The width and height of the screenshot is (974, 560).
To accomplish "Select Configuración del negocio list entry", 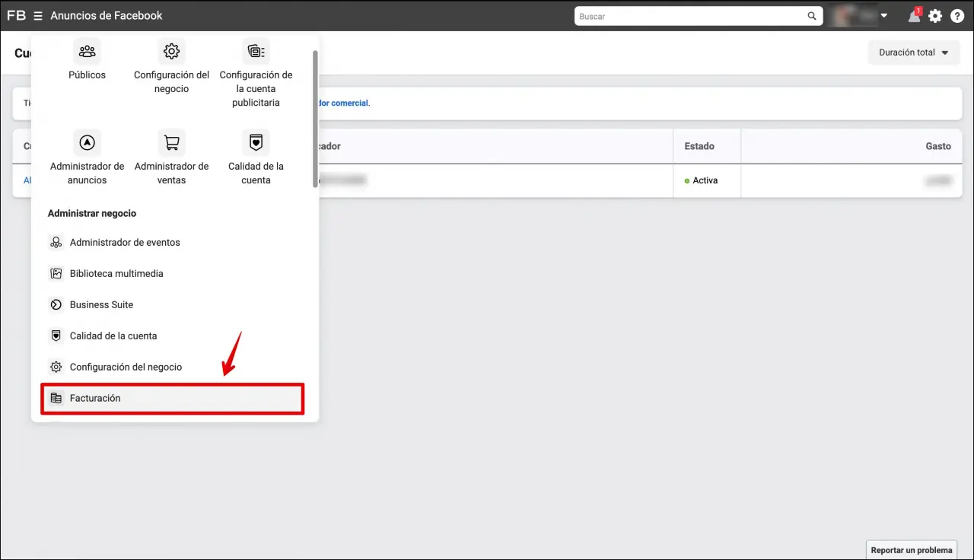I will point(174,367).
